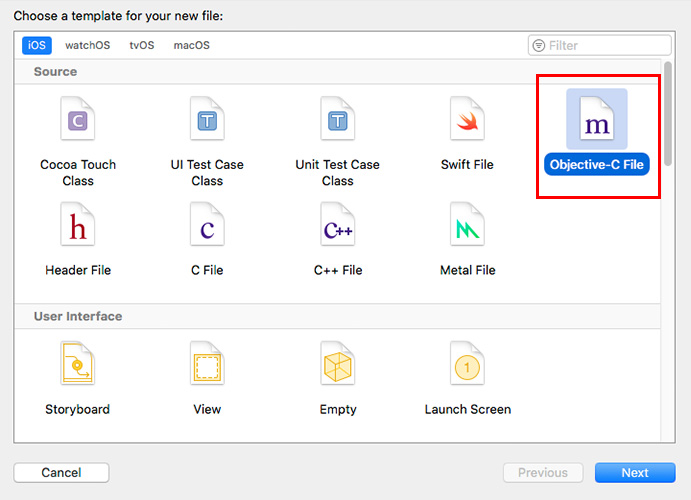Viewport: 691px width, 500px height.
Task: Choose the View interface template icon
Action: [207, 363]
